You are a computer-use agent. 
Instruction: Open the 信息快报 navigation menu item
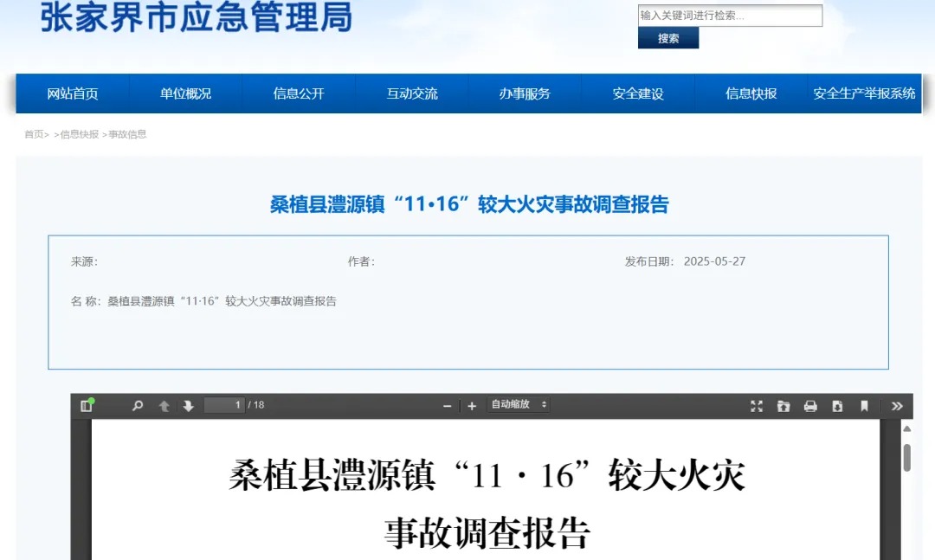coord(751,93)
